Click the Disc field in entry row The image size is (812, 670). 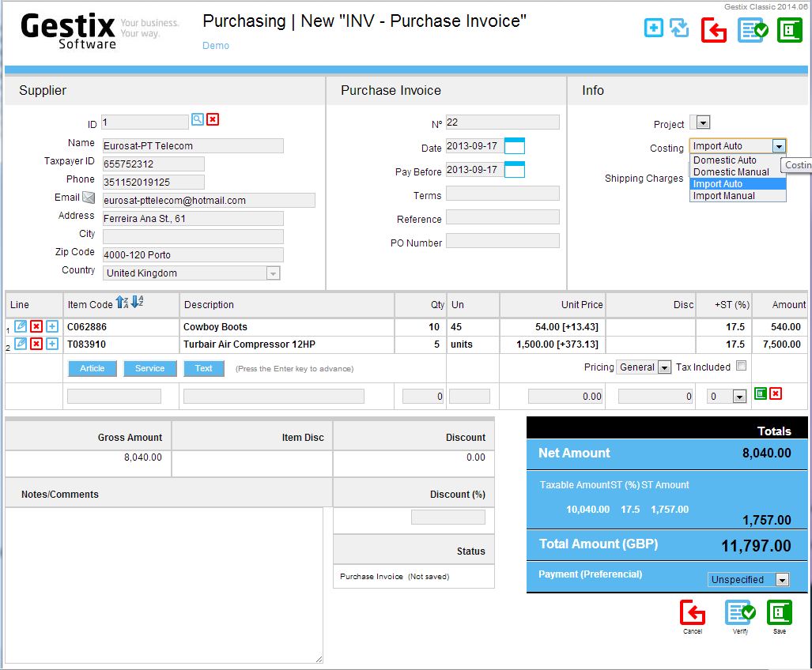coord(655,397)
